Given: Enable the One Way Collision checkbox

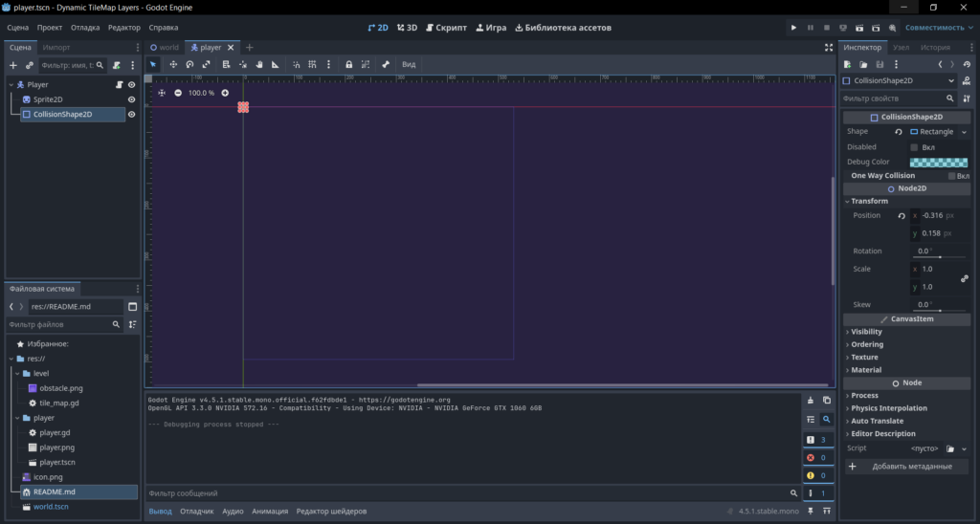Looking at the screenshot, I should [x=952, y=176].
